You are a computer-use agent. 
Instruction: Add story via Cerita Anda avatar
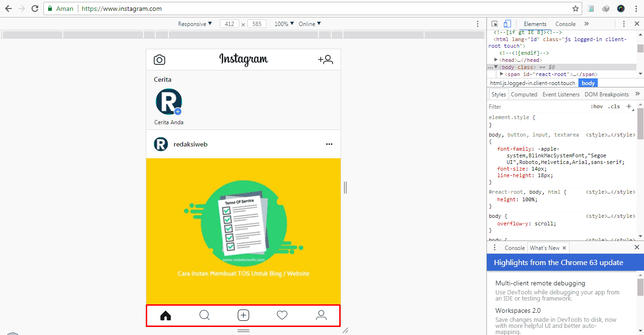[x=168, y=102]
